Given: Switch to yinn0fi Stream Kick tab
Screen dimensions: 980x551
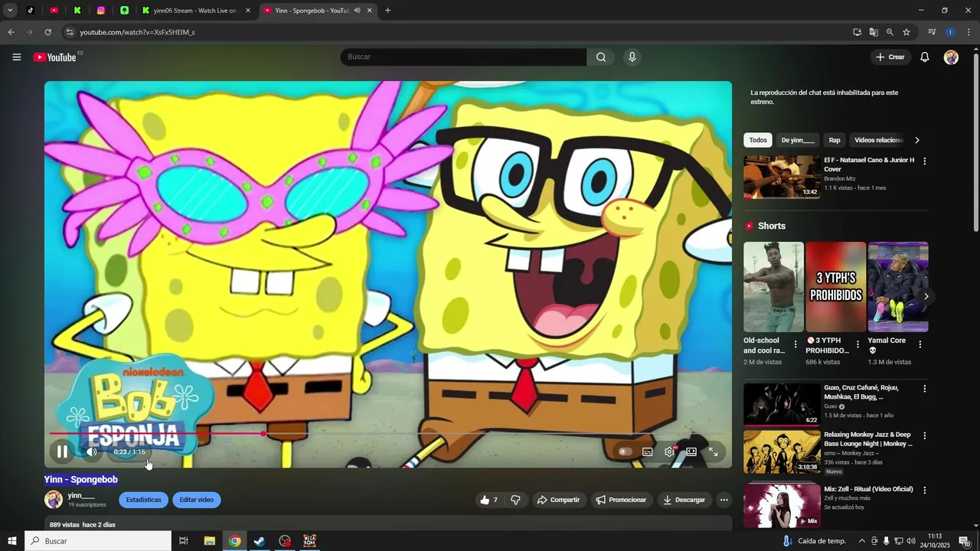Looking at the screenshot, I should coord(196,11).
